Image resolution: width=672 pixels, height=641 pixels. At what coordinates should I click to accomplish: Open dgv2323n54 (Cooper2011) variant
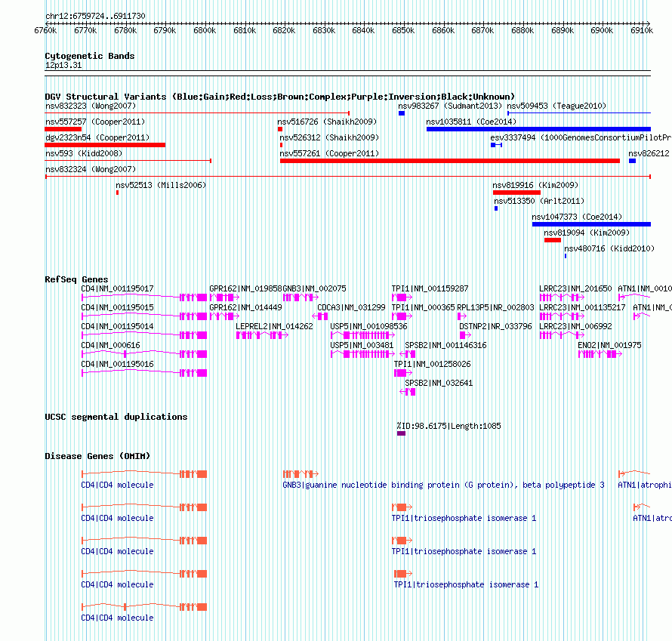(97, 137)
